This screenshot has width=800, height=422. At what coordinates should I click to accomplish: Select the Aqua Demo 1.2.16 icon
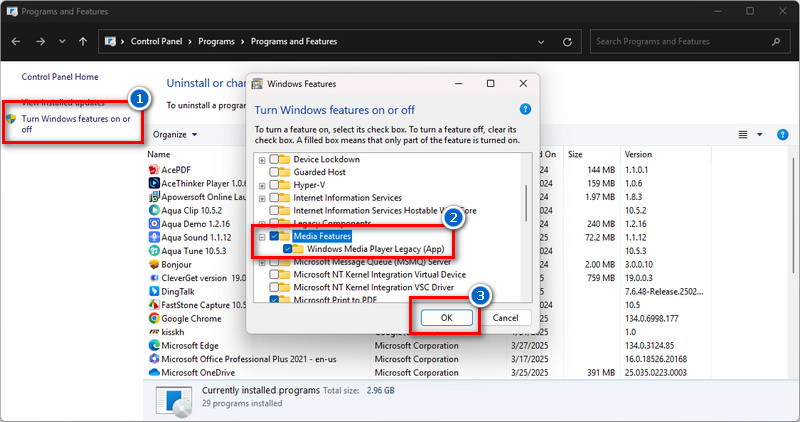[154, 224]
